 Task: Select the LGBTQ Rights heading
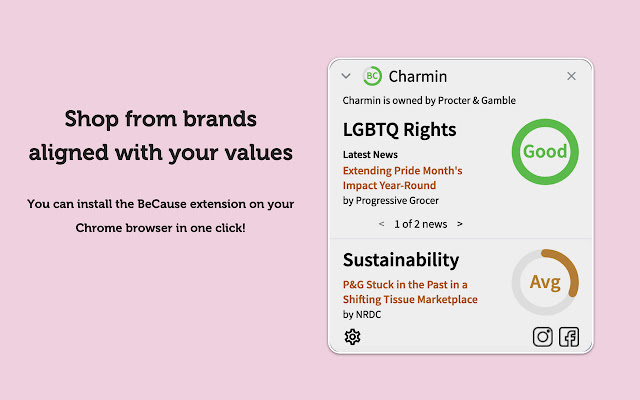[x=399, y=130]
